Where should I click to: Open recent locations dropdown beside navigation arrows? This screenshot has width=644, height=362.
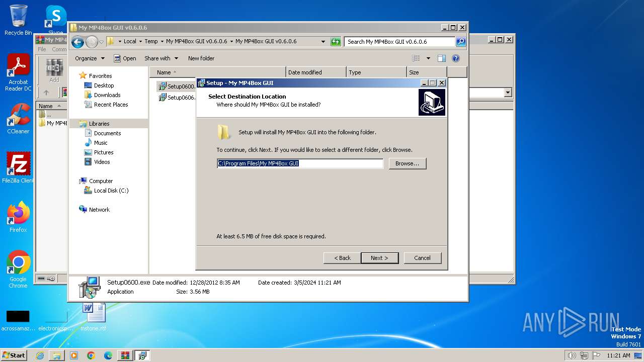(x=101, y=42)
